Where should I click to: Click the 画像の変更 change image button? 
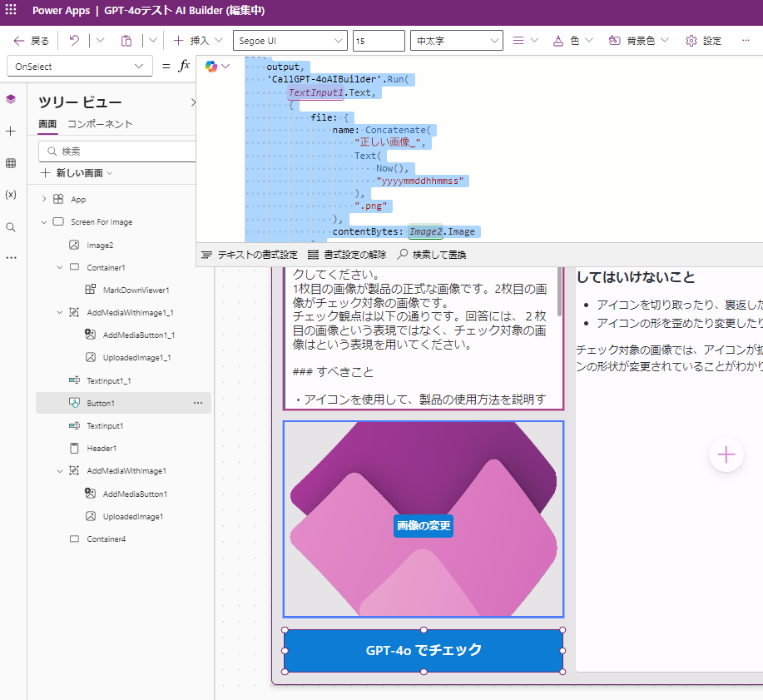(424, 526)
